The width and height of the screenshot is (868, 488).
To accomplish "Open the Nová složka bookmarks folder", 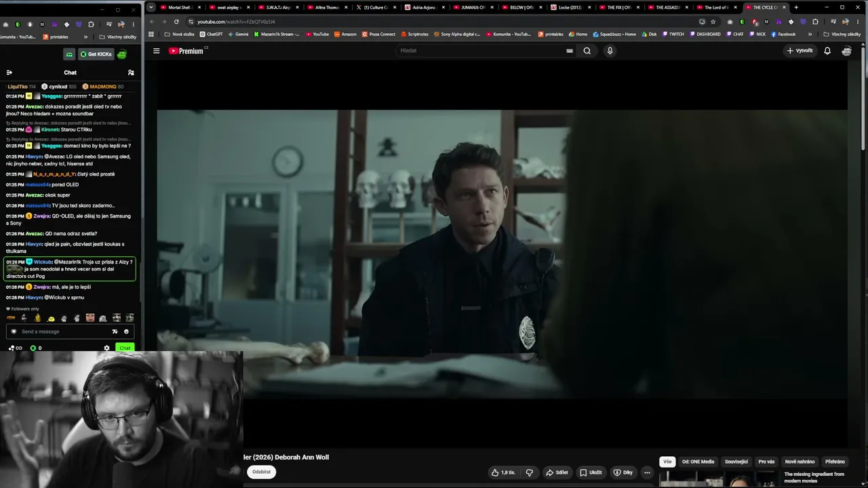I will (179, 34).
